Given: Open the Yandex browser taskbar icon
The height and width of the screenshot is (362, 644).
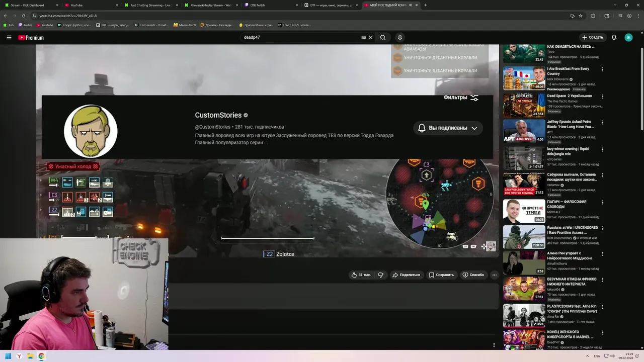Looking at the screenshot, I should pos(19,356).
